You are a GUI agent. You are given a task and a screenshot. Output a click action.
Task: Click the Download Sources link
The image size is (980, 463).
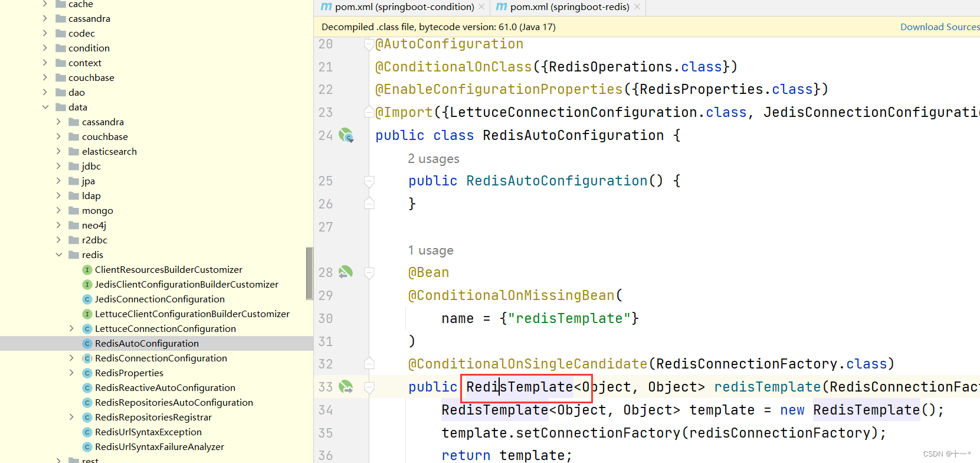pos(939,27)
